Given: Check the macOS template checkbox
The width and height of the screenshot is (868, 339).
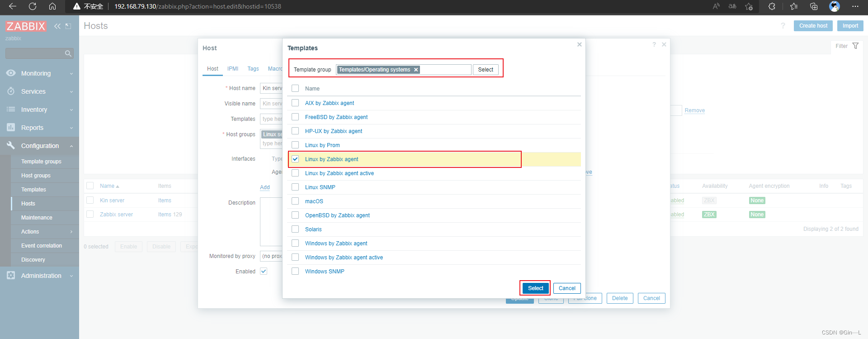Looking at the screenshot, I should pyautogui.click(x=295, y=201).
